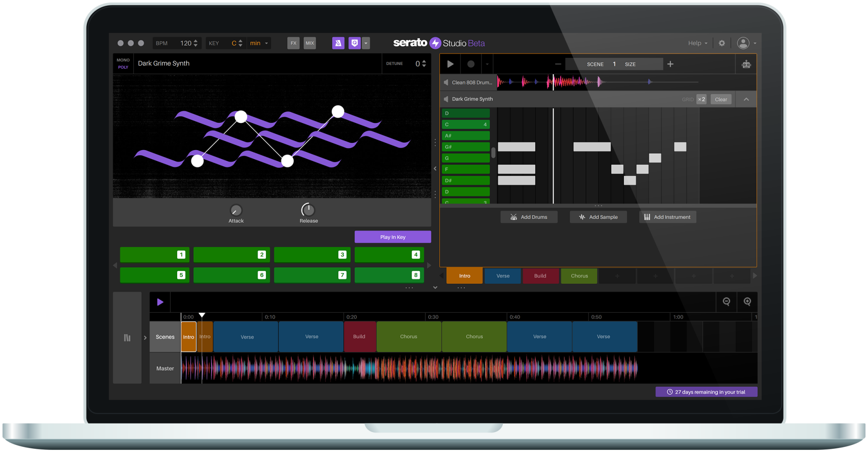
Task: Open the Help dropdown menu
Action: 698,43
